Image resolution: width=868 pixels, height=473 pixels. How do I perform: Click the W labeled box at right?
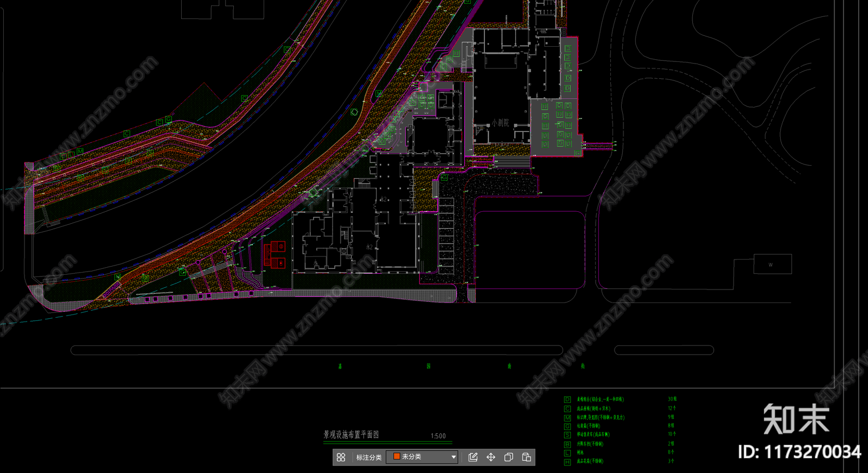point(773,264)
